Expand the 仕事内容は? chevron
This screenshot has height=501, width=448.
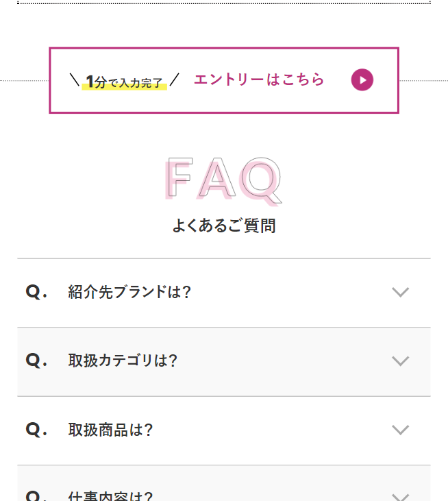(x=400, y=496)
